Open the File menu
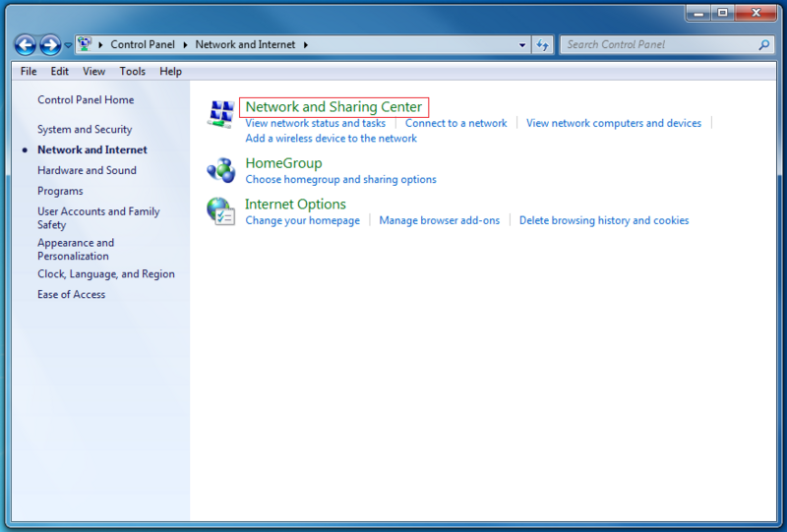787x532 pixels. pos(29,71)
